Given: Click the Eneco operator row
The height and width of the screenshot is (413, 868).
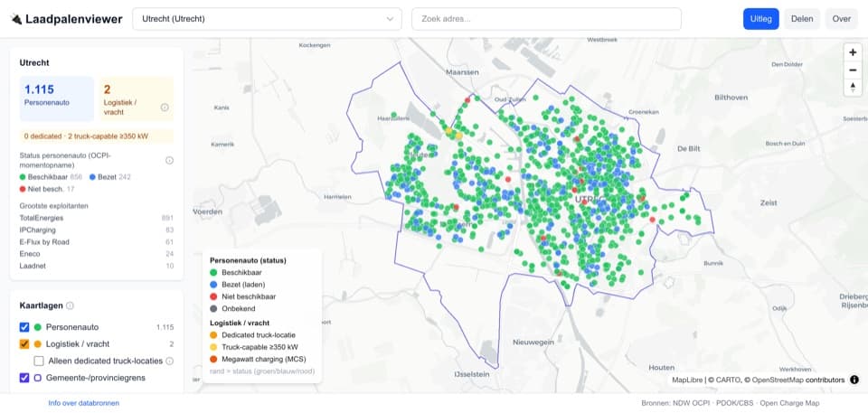Looking at the screenshot, I should [97, 254].
